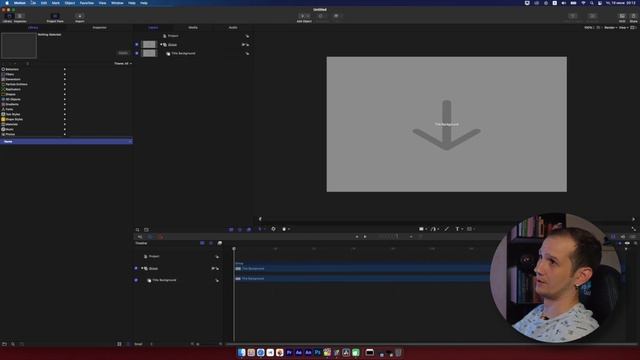Click the library preview thumbnail
This screenshot has width=640, height=360.
[19, 46]
